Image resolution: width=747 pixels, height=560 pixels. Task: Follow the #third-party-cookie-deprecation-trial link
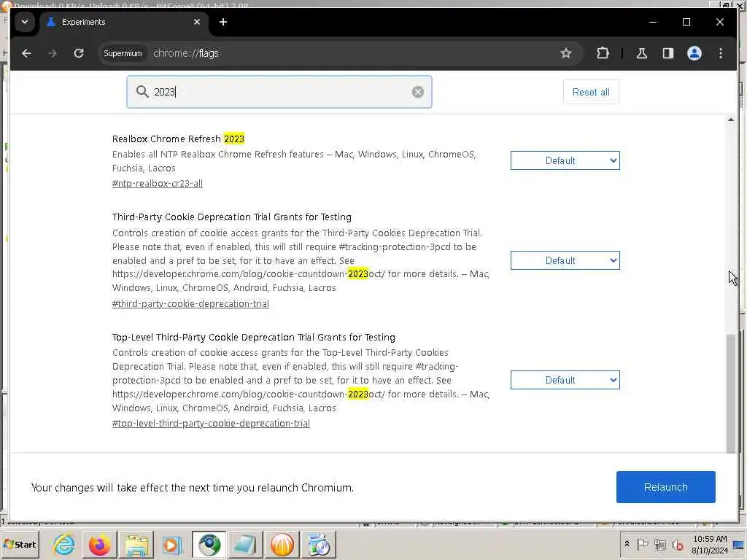[x=190, y=304]
